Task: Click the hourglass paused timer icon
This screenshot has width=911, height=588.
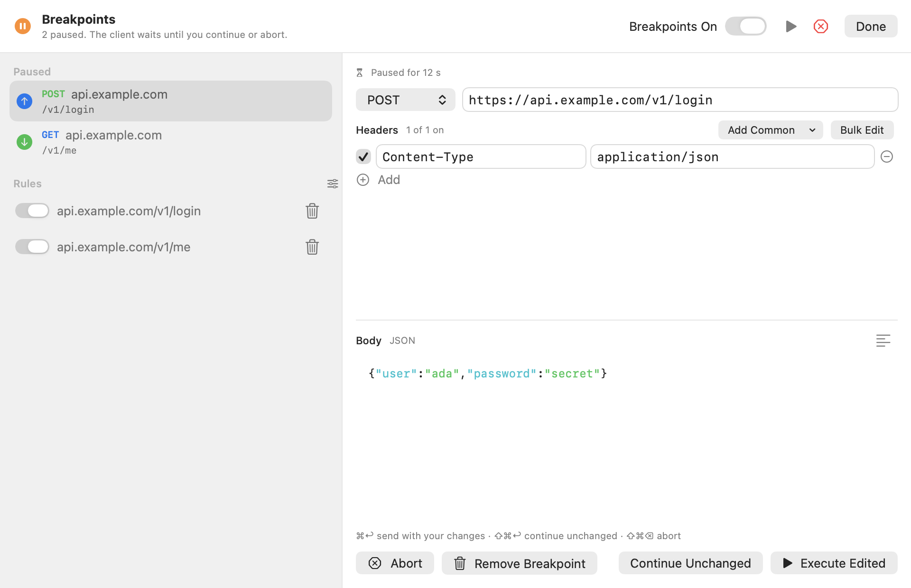Action: point(360,73)
